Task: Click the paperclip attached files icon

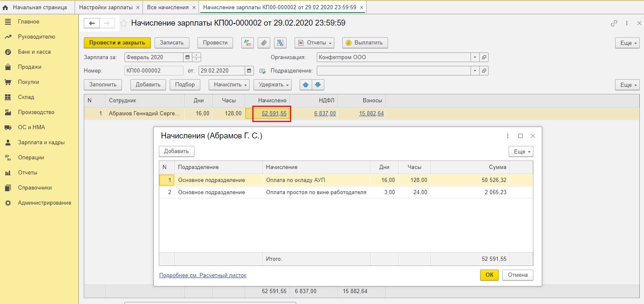Action: 264,43
